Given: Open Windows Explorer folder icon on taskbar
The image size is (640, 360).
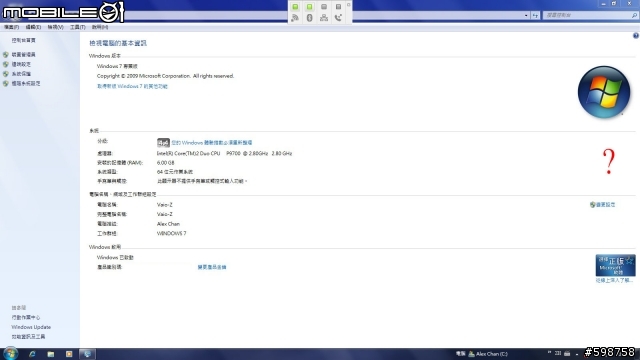Looking at the screenshot, I should 51,354.
